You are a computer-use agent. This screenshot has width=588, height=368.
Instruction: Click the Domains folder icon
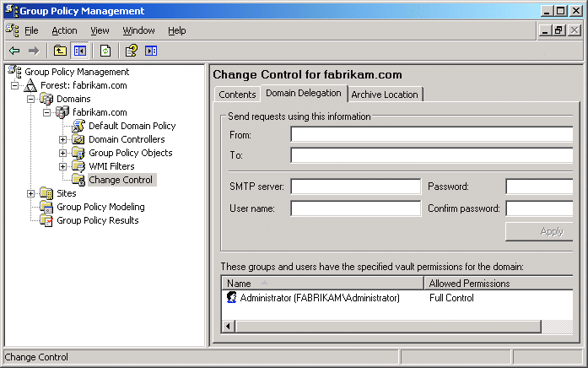(46, 99)
